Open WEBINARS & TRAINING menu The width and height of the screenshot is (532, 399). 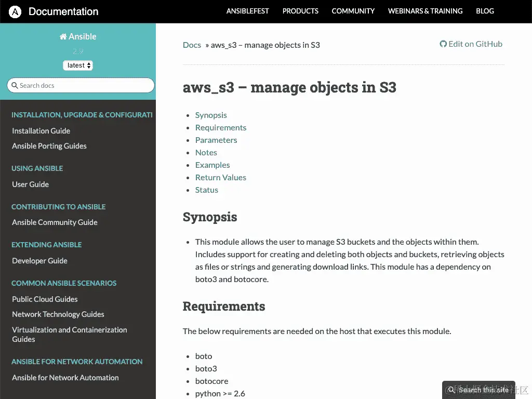pos(425,11)
